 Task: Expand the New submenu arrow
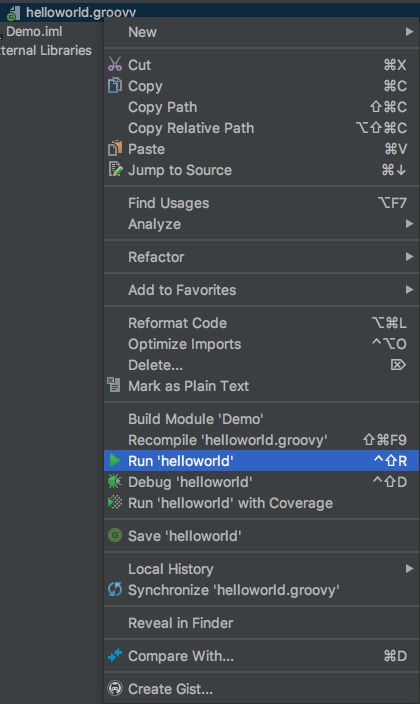(409, 31)
